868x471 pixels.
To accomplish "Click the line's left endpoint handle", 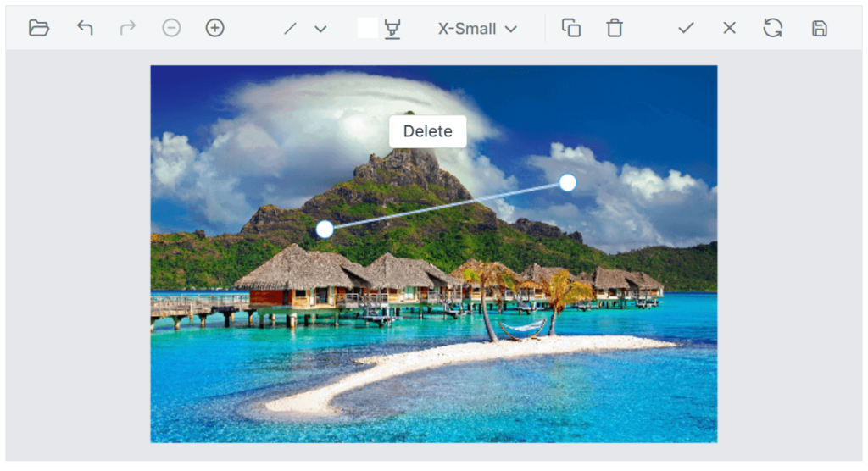I will [325, 229].
